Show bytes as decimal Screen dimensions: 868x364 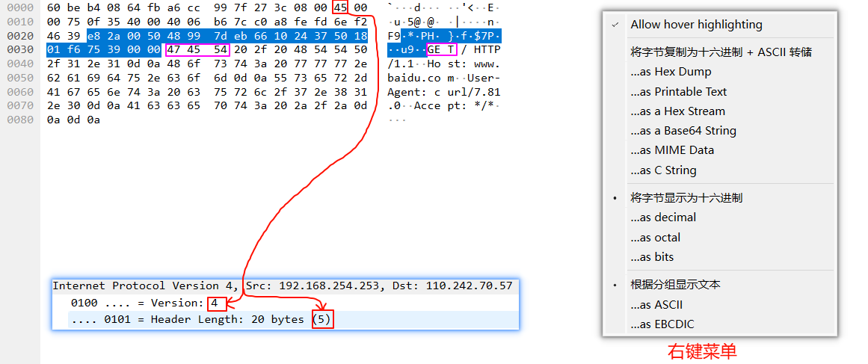pos(663,218)
